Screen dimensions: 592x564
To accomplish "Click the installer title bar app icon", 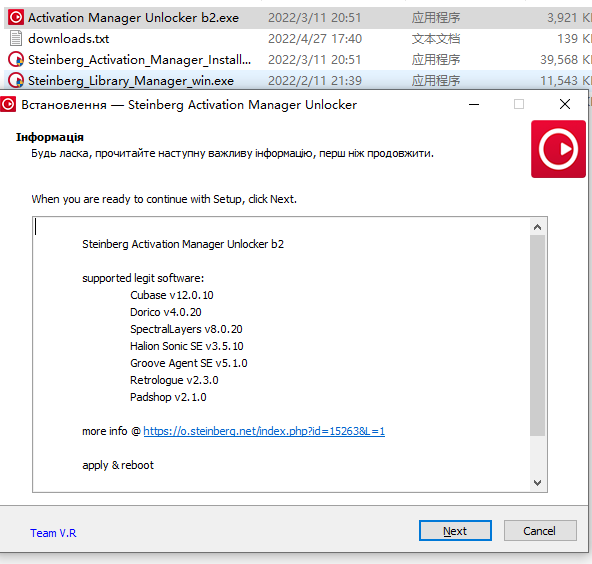I will (x=8, y=104).
